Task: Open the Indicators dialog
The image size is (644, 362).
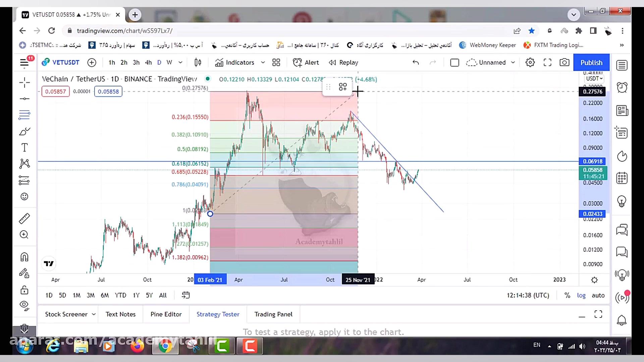Action: [235, 62]
